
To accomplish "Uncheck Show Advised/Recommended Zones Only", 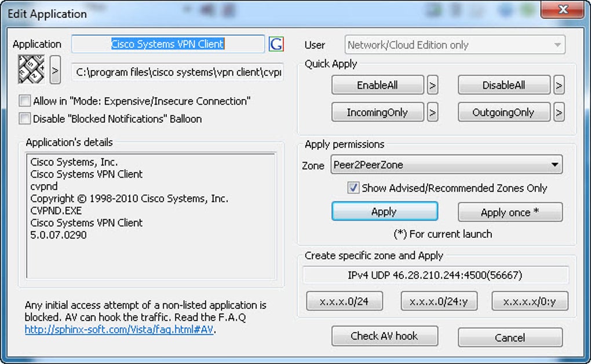I will (353, 187).
